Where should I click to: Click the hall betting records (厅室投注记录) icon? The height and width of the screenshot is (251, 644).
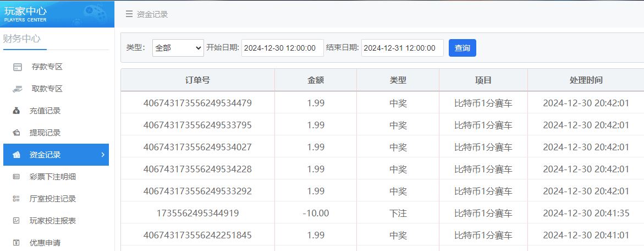pos(17,199)
